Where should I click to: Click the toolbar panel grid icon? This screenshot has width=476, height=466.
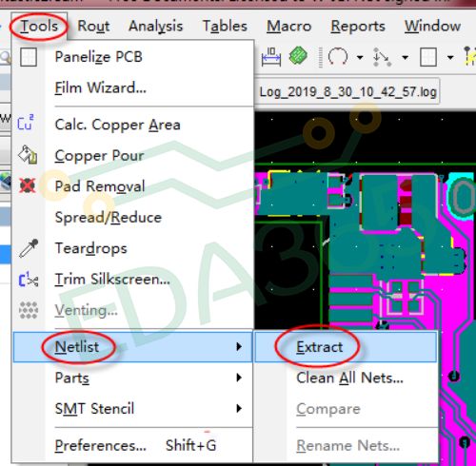point(428,57)
